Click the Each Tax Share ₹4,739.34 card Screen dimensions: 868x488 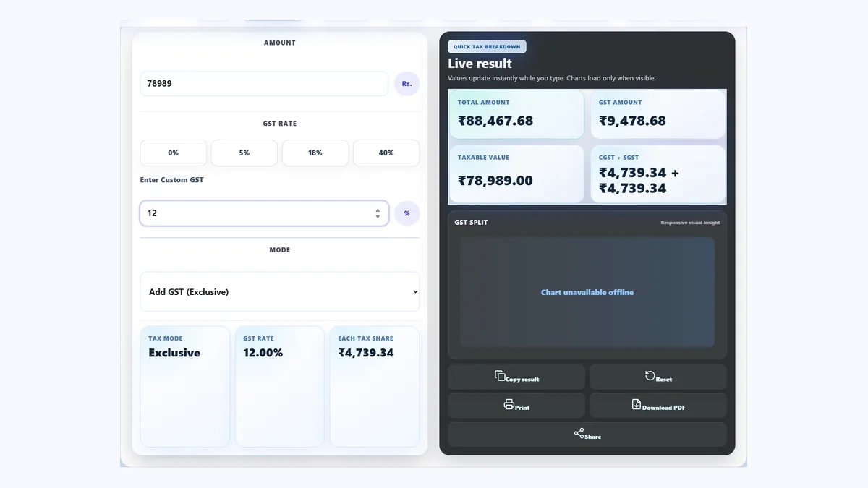click(x=375, y=387)
